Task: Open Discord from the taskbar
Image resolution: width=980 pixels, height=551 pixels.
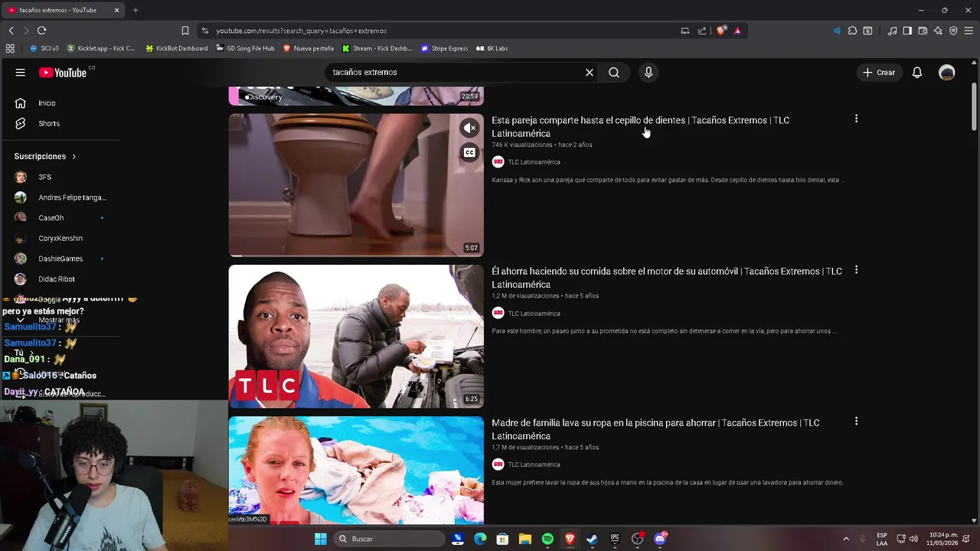Action: click(660, 539)
